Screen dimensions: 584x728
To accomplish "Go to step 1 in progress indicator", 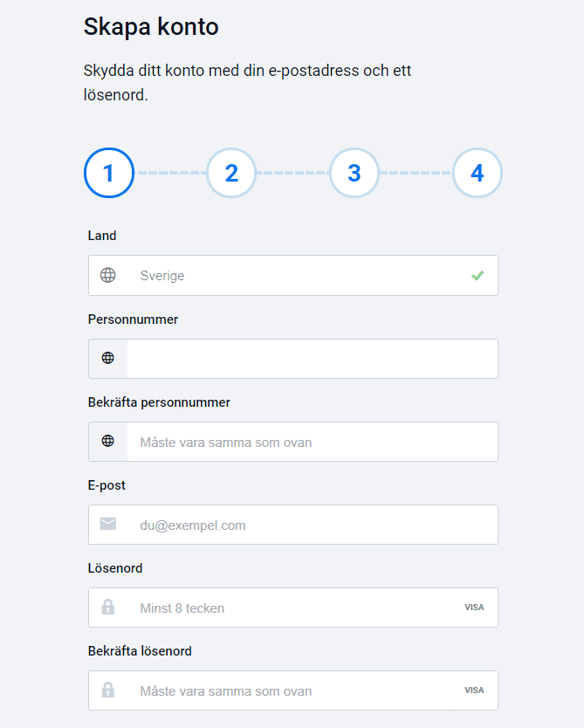I will [109, 173].
